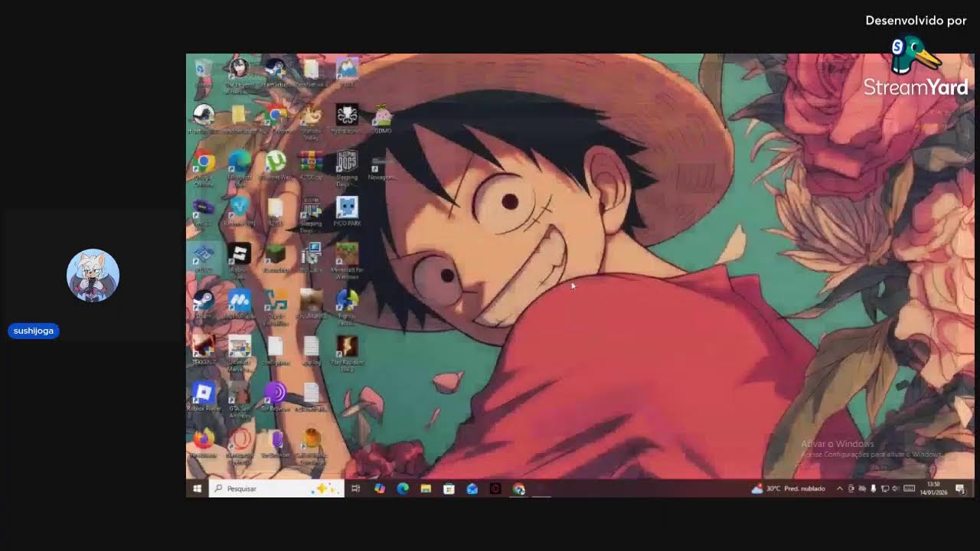Open the Mail app from the taskbar

coord(472,488)
